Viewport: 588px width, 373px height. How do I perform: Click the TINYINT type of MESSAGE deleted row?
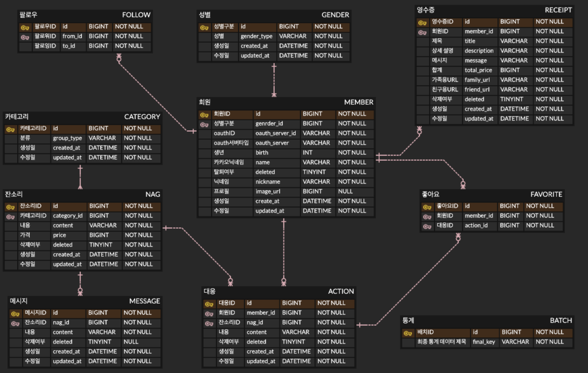(100, 342)
